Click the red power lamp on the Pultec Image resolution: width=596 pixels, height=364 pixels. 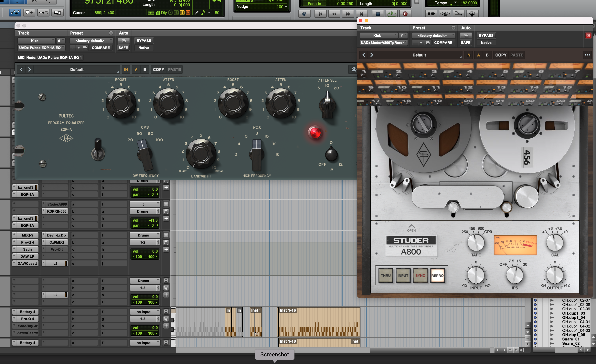click(x=315, y=132)
